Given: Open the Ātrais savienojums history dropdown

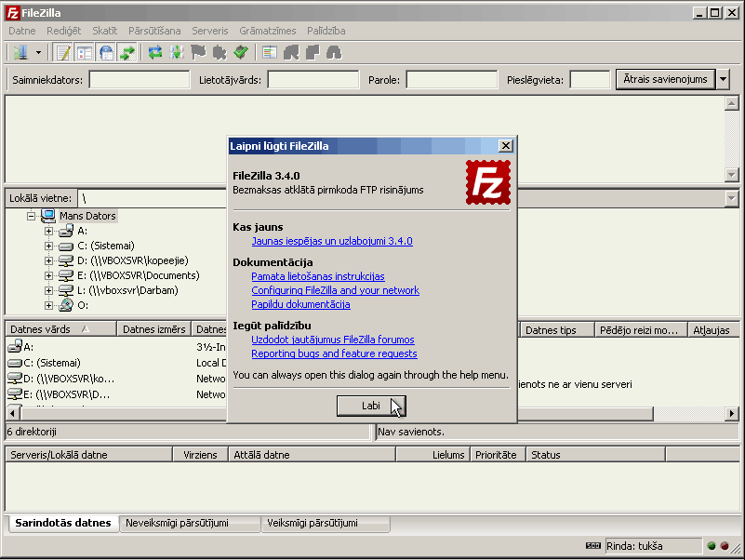Looking at the screenshot, I should click(723, 79).
